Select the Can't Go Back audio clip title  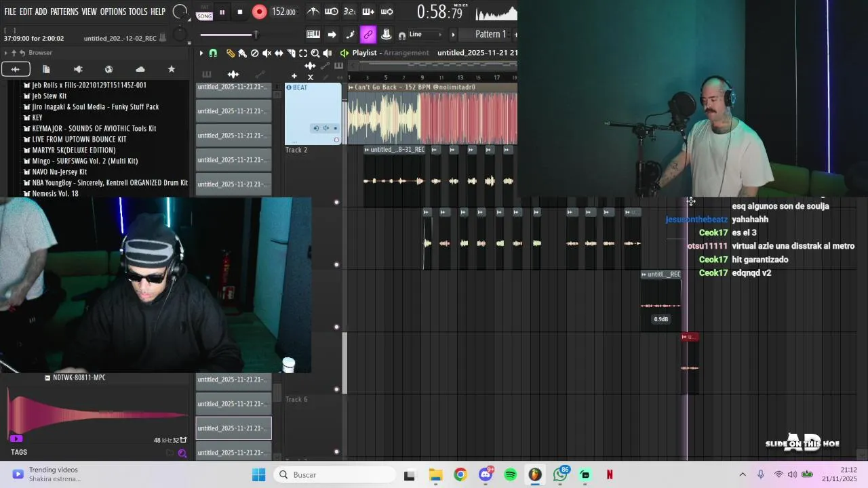[x=415, y=87]
